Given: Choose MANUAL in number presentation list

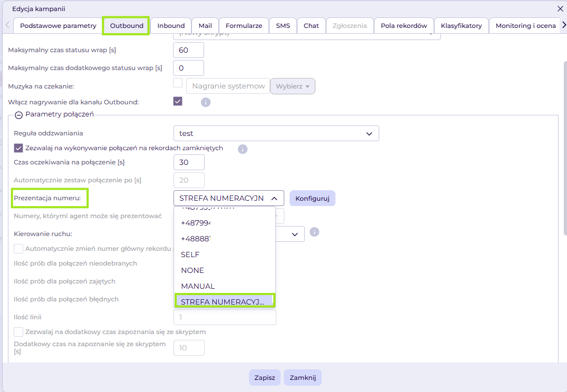Looking at the screenshot, I should (225, 286).
